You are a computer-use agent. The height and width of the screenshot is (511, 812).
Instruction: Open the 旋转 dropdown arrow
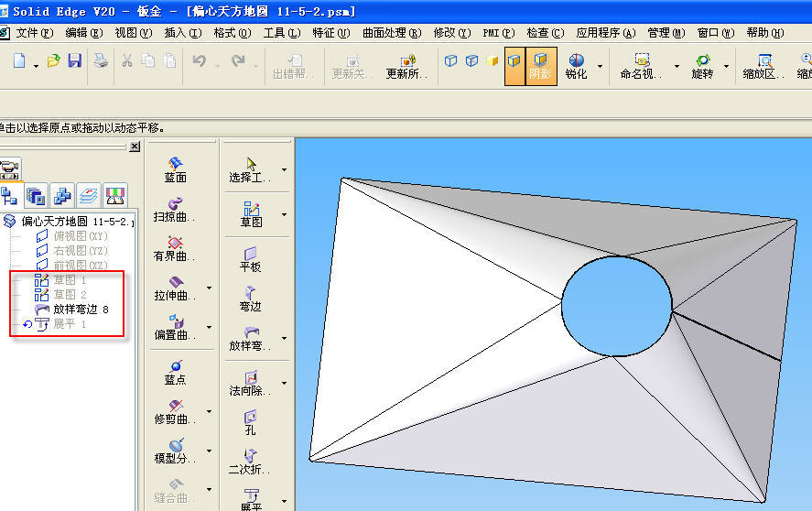tap(726, 66)
